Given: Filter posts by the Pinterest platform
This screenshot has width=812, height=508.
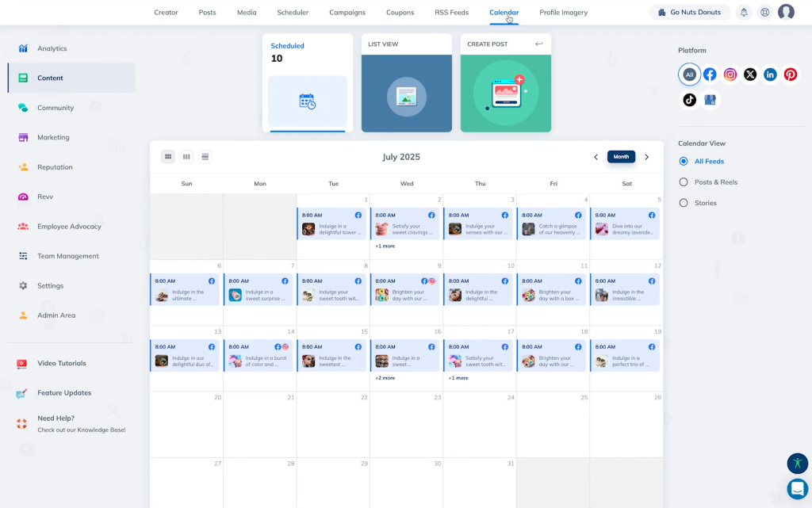Looking at the screenshot, I should click(x=790, y=74).
